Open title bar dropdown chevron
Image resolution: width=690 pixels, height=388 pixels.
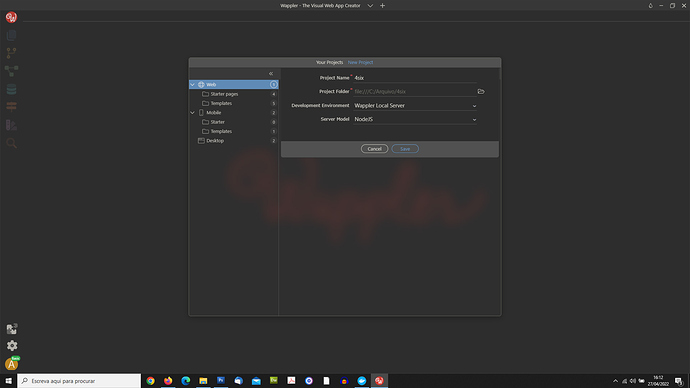(x=370, y=6)
